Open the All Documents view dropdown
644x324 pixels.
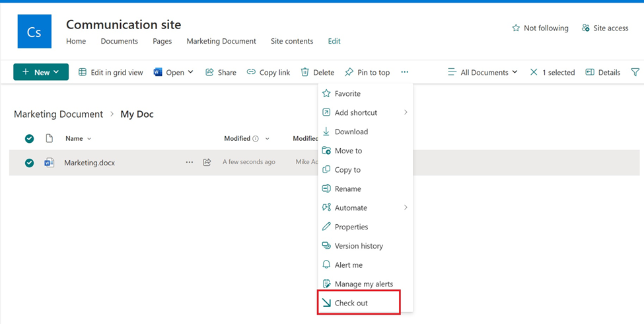click(483, 72)
